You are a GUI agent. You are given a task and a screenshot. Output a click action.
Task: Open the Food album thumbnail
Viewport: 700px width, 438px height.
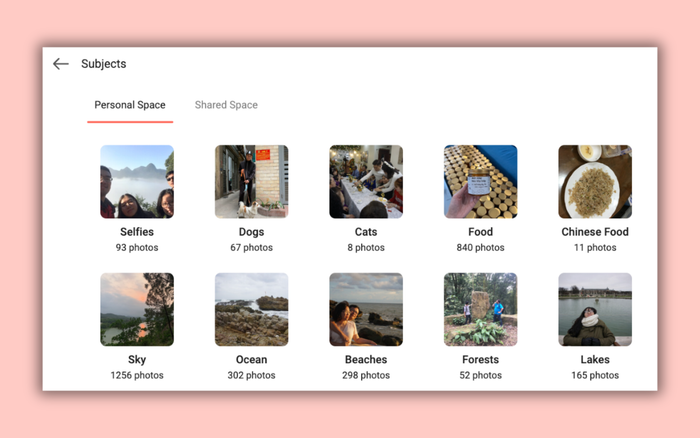click(480, 182)
